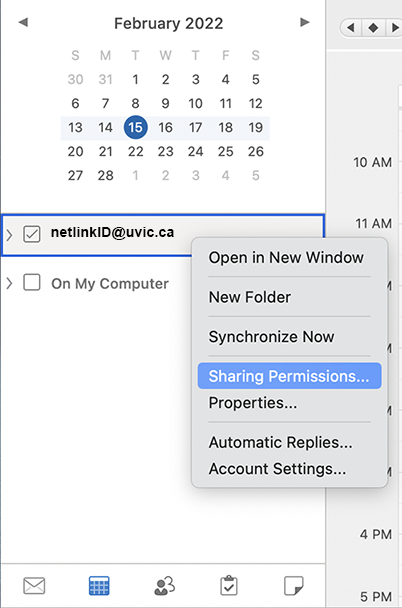Click the 4 PM time label
The height and width of the screenshot is (608, 402).
(376, 534)
